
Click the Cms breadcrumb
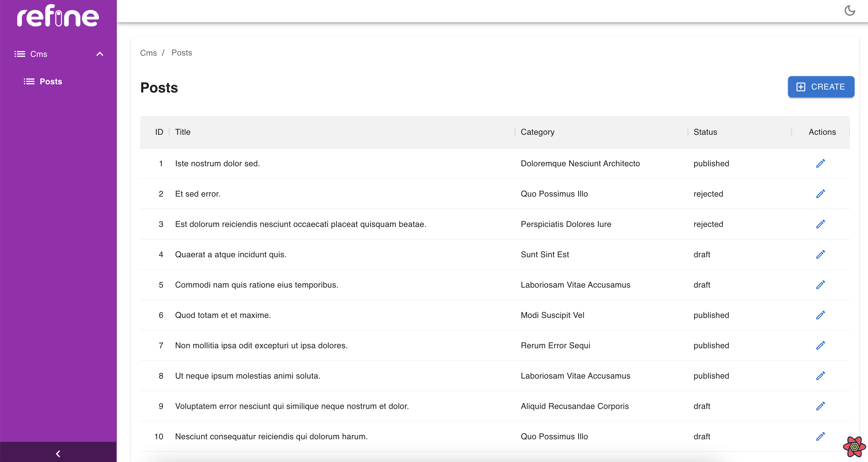(x=148, y=53)
